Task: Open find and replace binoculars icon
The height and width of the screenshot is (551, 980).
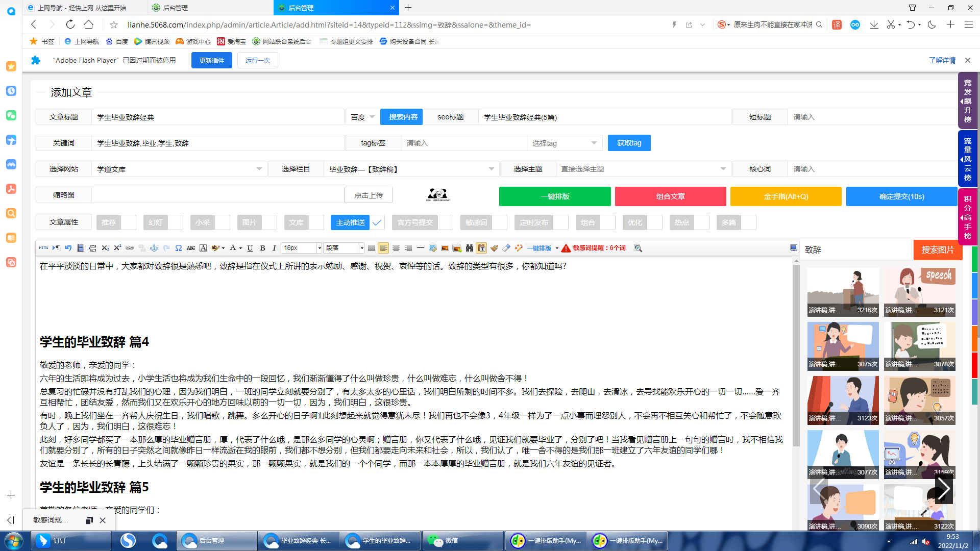Action: coord(470,248)
